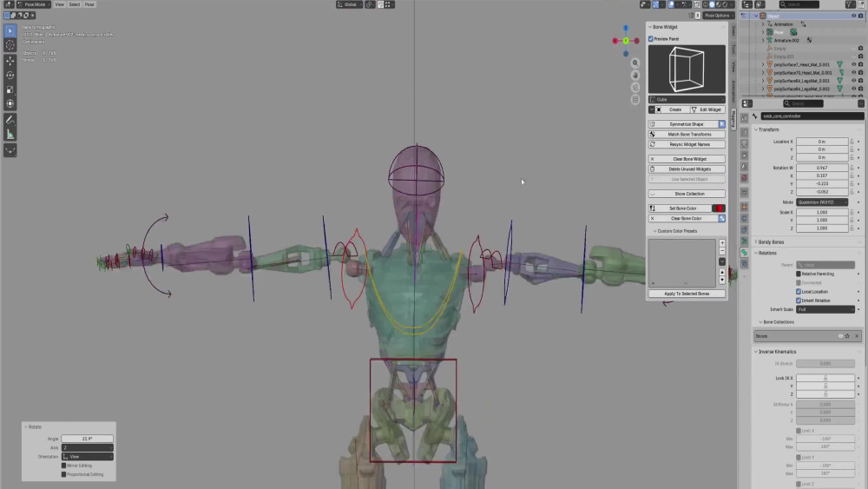
Task: Open the Pose menu
Action: 89,4
